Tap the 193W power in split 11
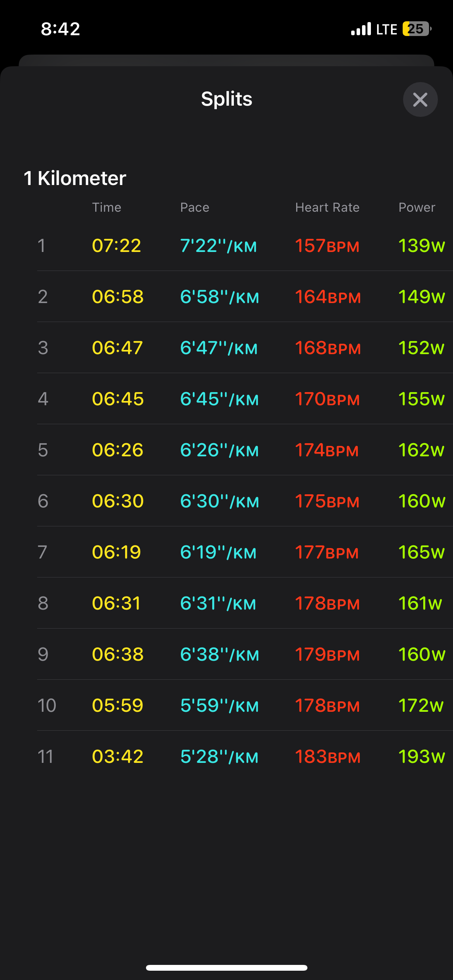The image size is (453, 980). click(x=421, y=757)
